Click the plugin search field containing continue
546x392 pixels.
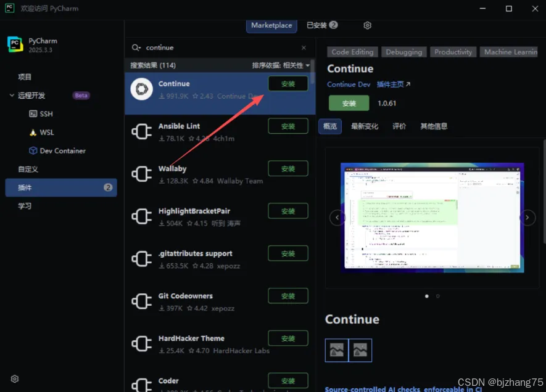coord(220,47)
